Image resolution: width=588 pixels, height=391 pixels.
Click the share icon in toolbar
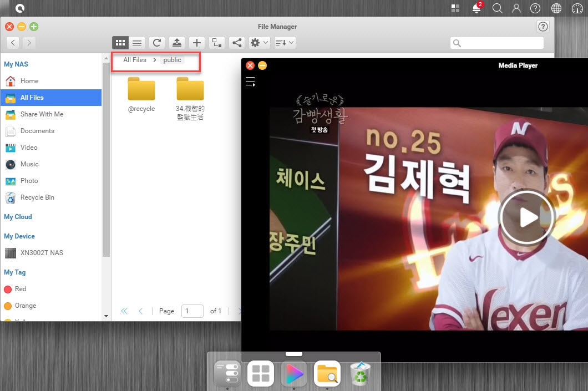[x=237, y=43]
